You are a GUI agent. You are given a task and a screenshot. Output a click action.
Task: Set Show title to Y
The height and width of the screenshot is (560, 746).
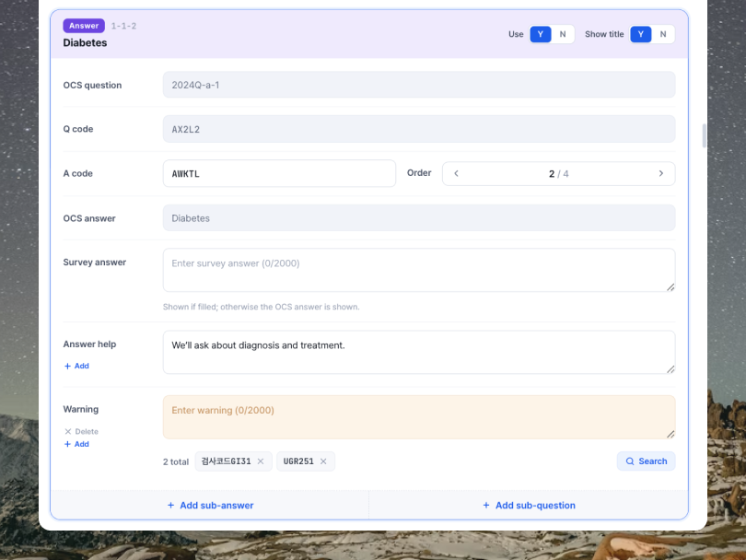641,34
